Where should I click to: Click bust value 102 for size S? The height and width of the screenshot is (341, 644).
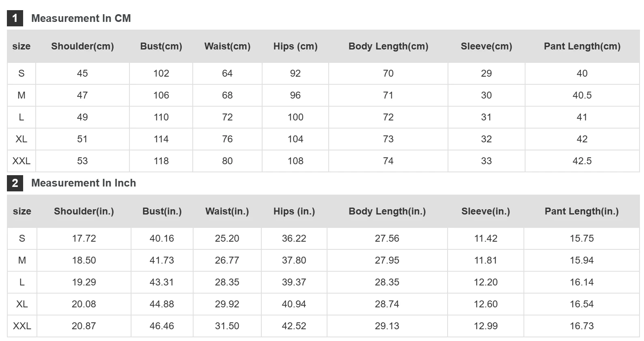coord(161,73)
